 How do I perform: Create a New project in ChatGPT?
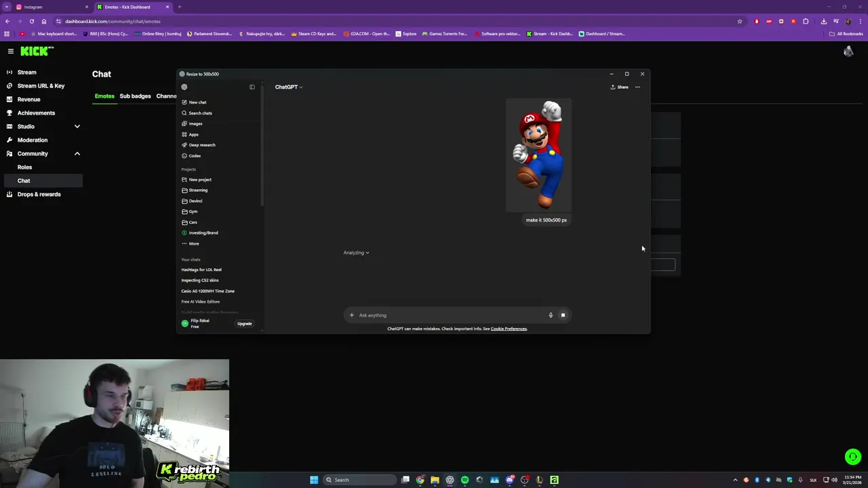click(197, 180)
